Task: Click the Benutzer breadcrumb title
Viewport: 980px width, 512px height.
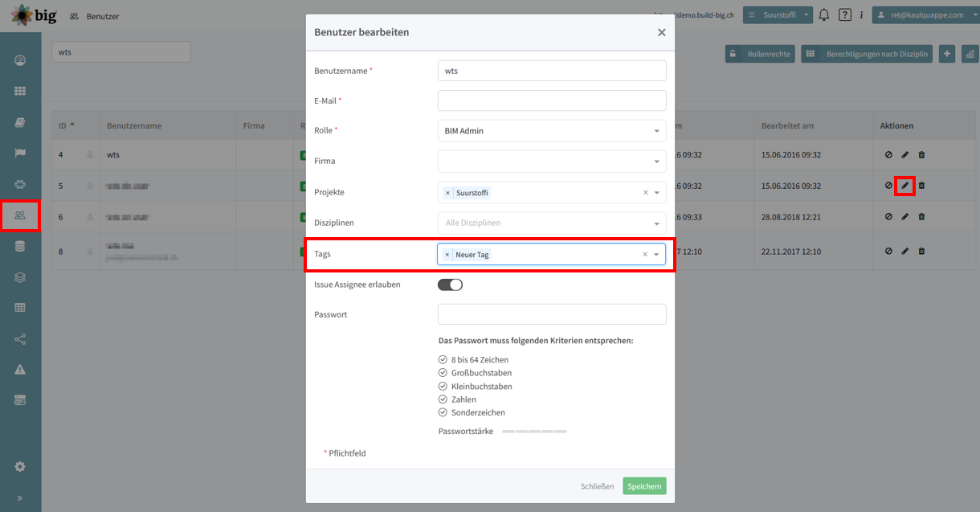Action: (103, 16)
